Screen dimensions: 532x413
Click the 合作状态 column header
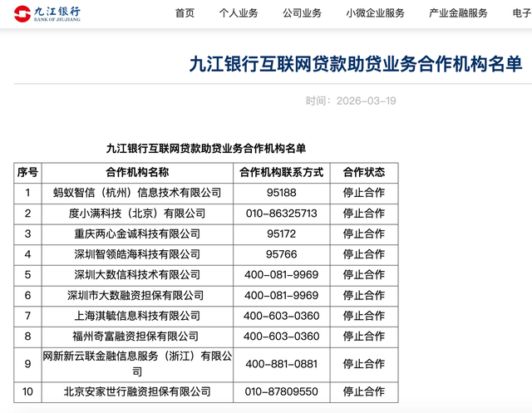363,173
